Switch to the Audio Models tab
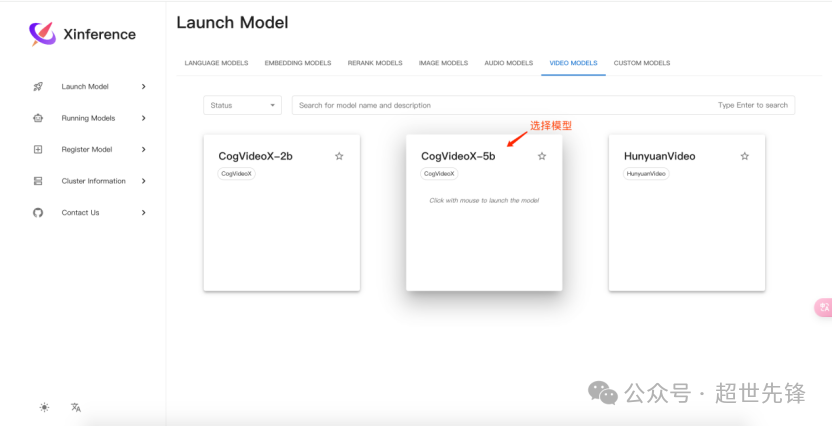The image size is (832, 426). [x=508, y=63]
